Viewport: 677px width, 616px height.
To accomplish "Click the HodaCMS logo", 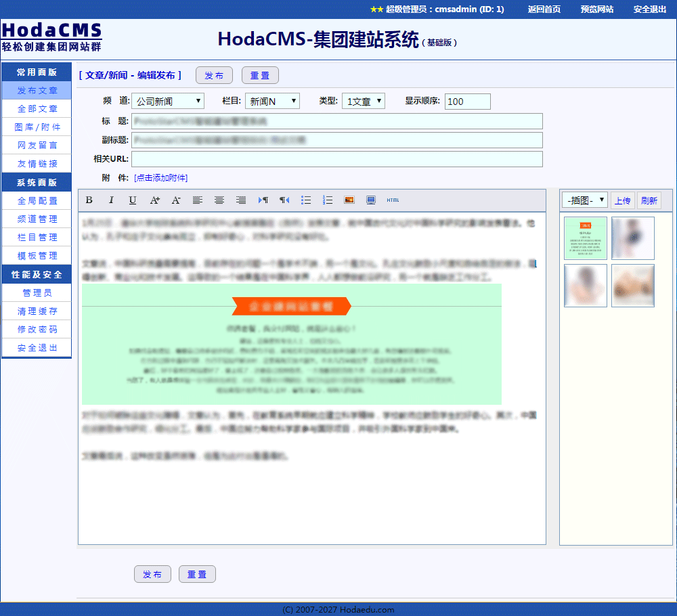I will coord(51,37).
